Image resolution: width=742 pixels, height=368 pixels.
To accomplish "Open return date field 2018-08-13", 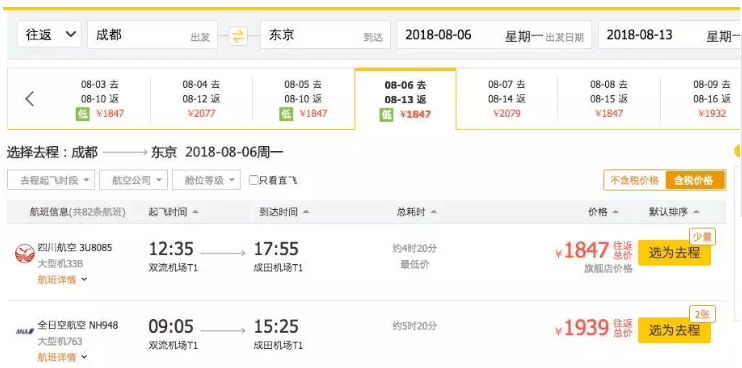I will click(x=670, y=35).
